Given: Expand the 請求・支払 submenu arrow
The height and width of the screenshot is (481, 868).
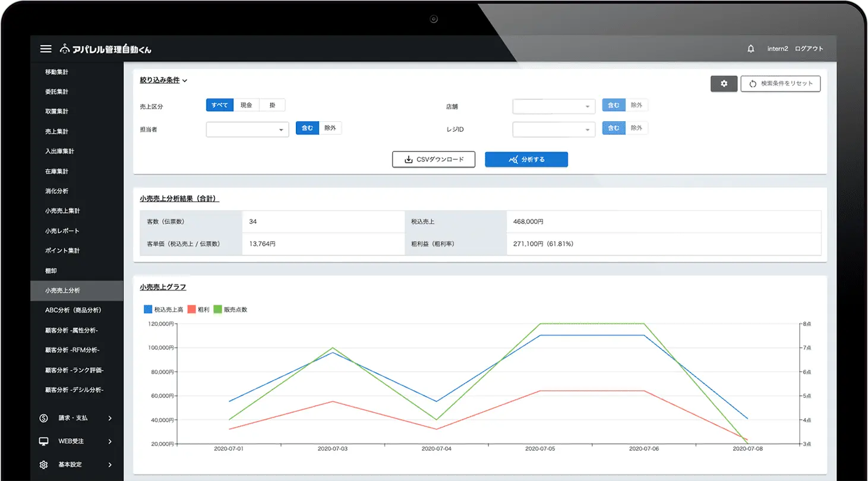Looking at the screenshot, I should (110, 418).
